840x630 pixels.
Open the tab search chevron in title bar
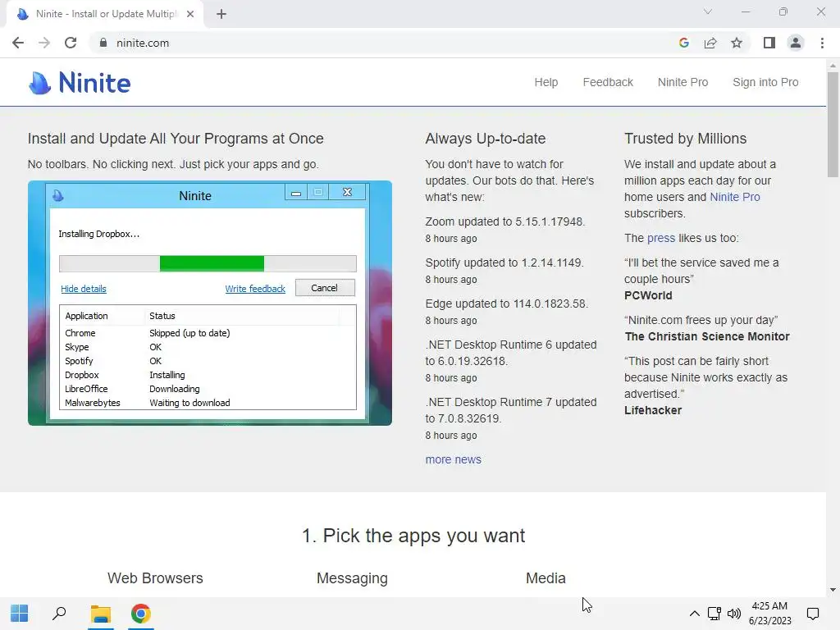(x=708, y=11)
